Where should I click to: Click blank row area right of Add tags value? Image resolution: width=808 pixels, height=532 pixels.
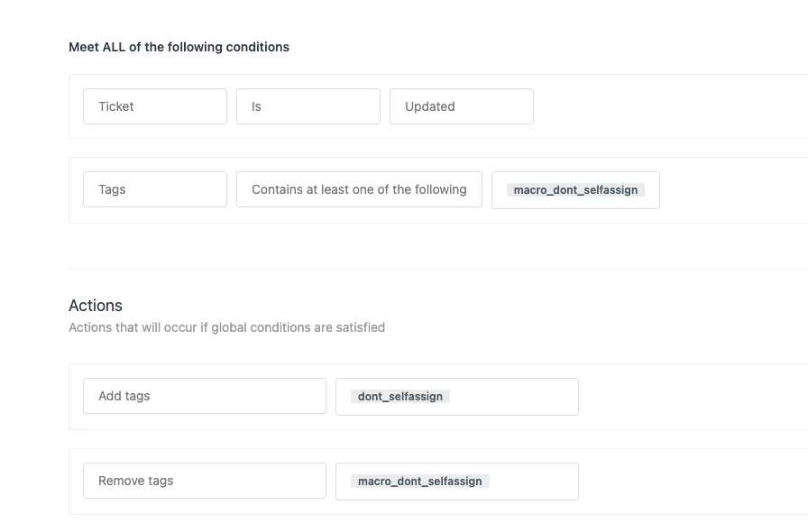[x=694, y=397]
